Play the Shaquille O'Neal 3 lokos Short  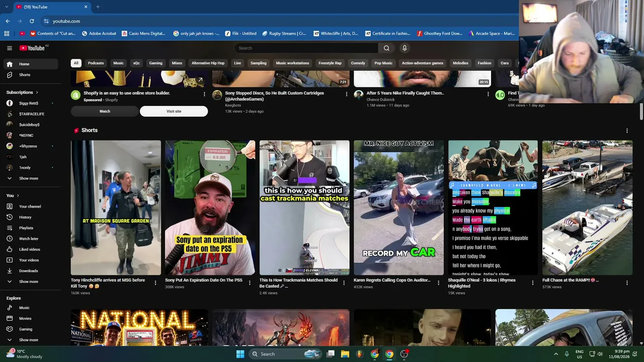493,208
